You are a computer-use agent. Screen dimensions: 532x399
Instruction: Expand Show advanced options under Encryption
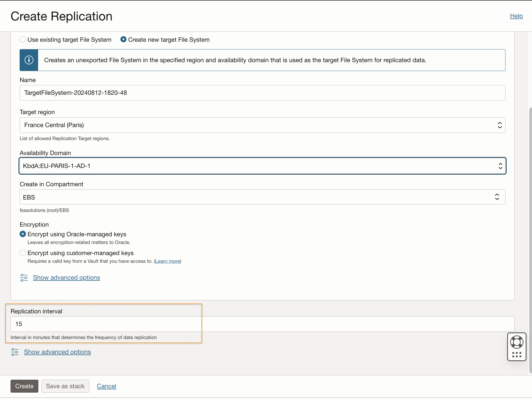point(66,277)
